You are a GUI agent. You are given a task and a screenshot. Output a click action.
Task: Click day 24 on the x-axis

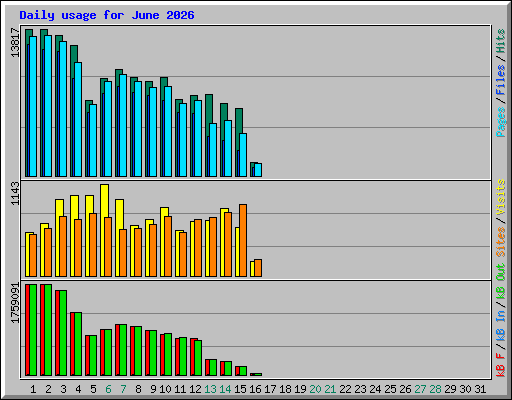click(375, 389)
